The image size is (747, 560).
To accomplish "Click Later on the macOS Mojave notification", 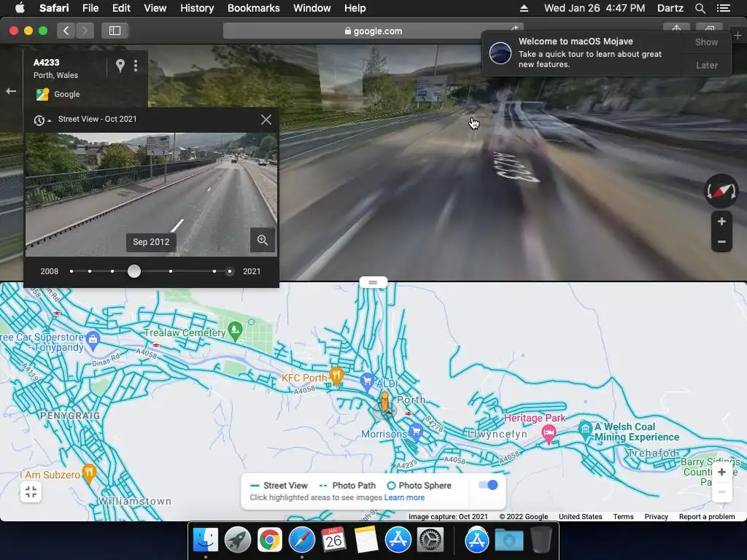I will (x=706, y=65).
